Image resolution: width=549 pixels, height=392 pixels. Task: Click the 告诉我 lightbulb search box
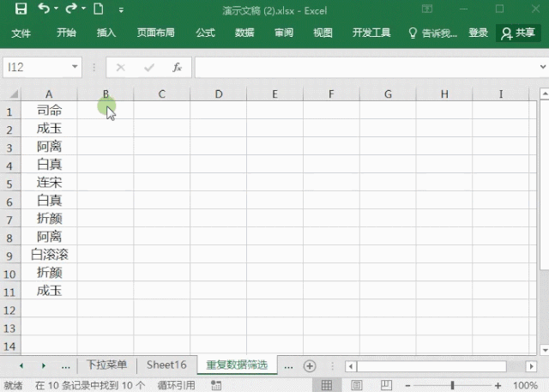tap(432, 33)
